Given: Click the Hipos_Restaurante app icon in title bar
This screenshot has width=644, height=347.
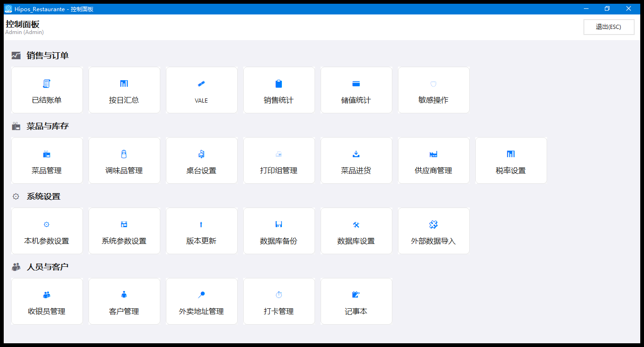Looking at the screenshot, I should (x=8, y=9).
